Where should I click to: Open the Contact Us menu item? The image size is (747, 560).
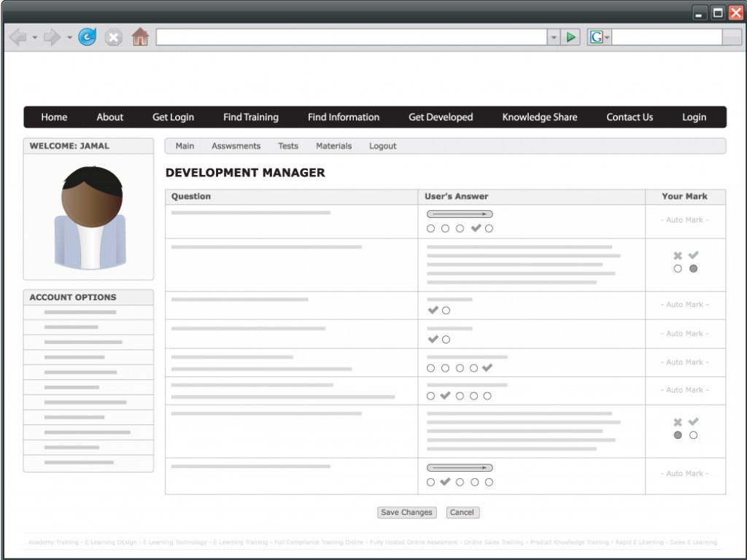[x=630, y=117]
